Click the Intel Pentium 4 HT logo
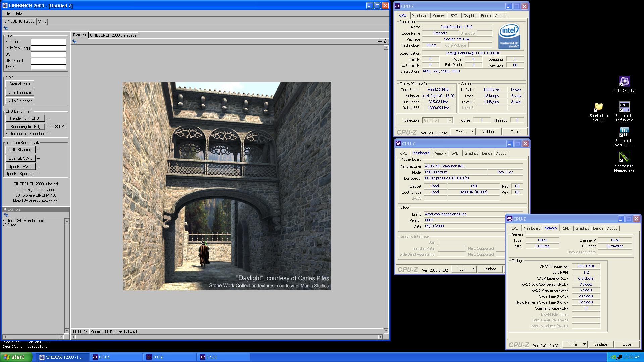Viewport: 644px width, 362px height. click(x=509, y=37)
